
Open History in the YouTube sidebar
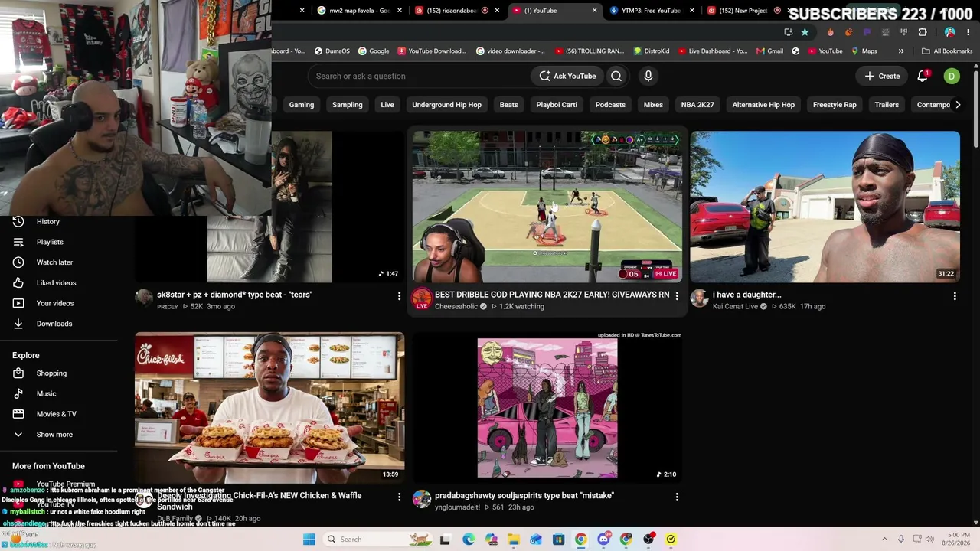(47, 221)
